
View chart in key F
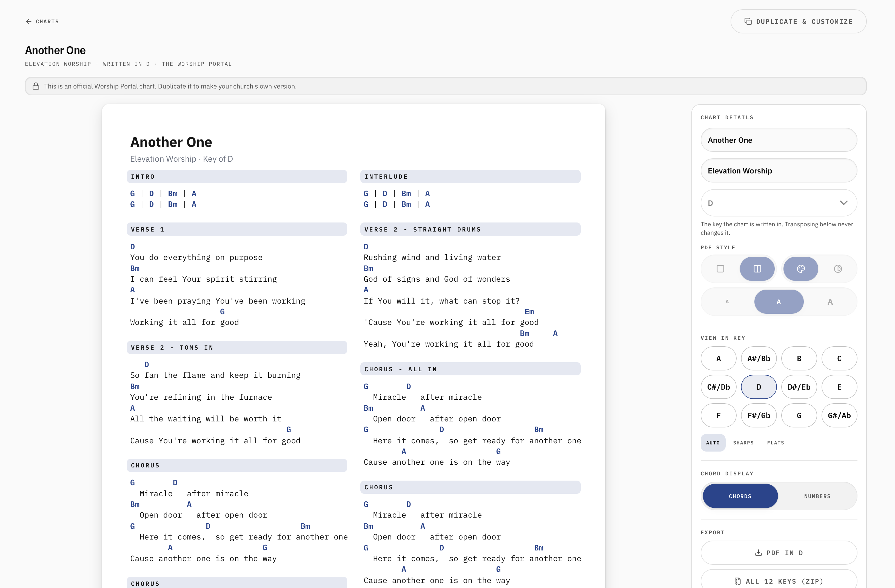click(x=718, y=415)
